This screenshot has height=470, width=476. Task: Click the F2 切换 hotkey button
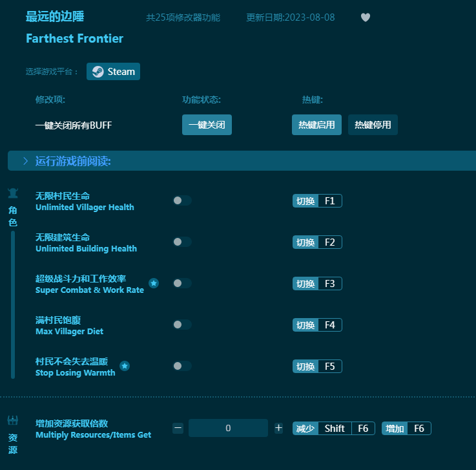pos(317,242)
